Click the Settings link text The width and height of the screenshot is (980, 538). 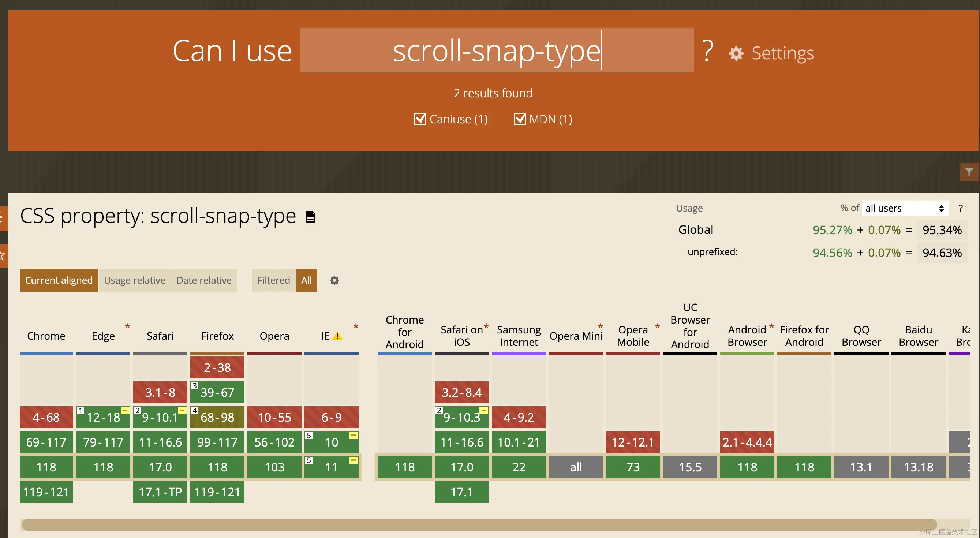point(783,53)
